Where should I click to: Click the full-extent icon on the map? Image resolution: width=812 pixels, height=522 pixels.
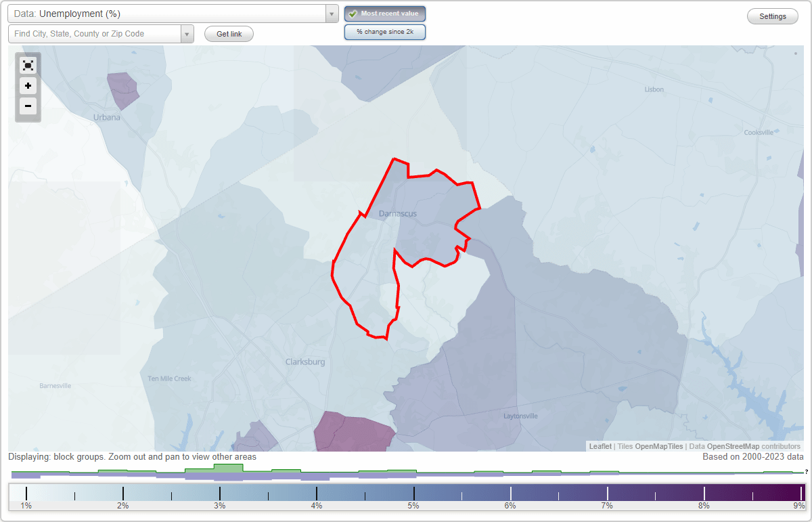click(x=28, y=65)
